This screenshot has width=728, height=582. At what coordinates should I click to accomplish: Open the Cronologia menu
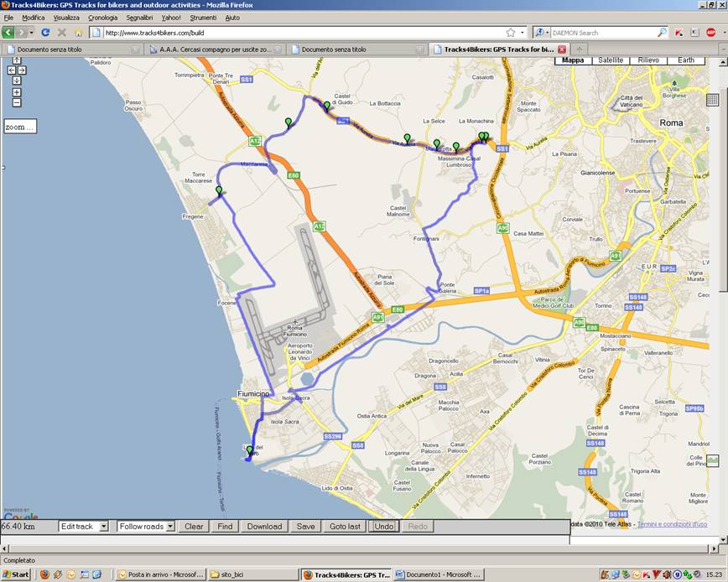point(103,18)
